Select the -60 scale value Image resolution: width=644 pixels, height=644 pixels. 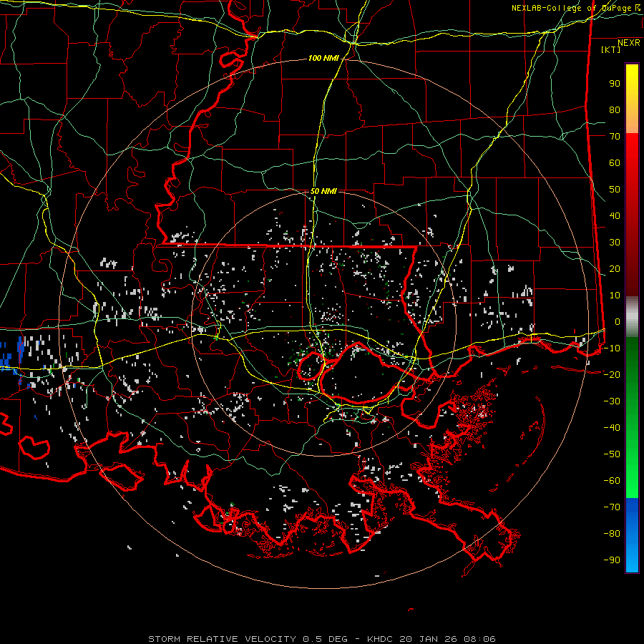click(612, 481)
